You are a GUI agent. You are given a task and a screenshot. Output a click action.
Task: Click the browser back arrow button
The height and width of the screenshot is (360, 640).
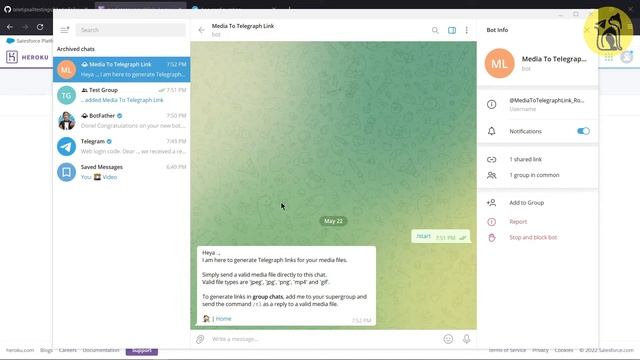pyautogui.click(x=10, y=27)
